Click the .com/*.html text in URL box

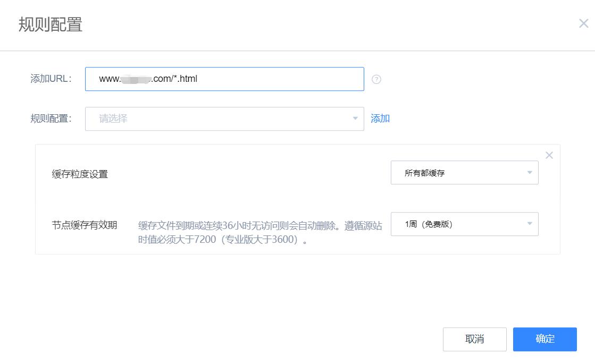175,79
